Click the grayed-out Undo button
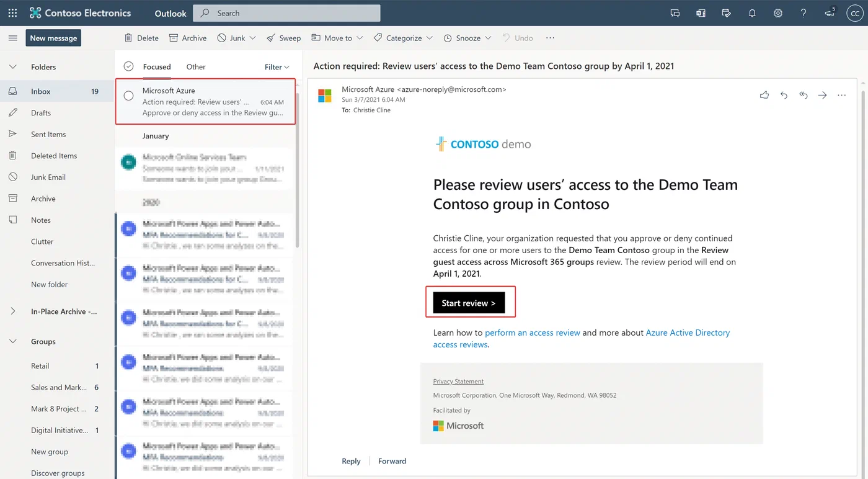Screen dimensions: 868x479 click(x=518, y=38)
